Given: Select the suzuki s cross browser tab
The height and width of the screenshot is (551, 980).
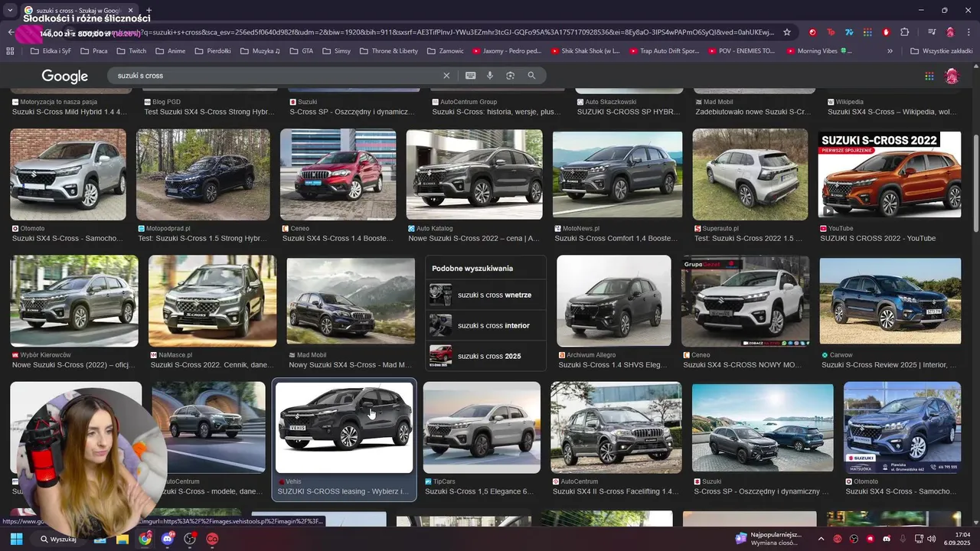Looking at the screenshot, I should point(77,11).
